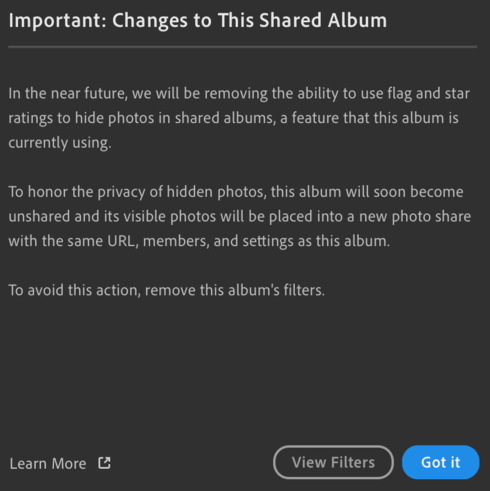
Task: Click the heading 'Important: Changes to This Shared Album'
Action: tap(198, 21)
